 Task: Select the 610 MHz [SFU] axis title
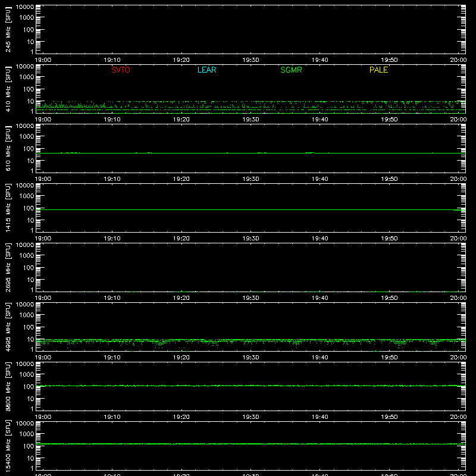coord(8,148)
